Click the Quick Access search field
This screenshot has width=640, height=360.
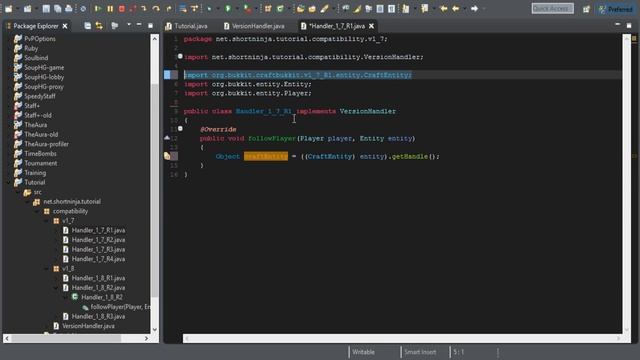pyautogui.click(x=553, y=9)
